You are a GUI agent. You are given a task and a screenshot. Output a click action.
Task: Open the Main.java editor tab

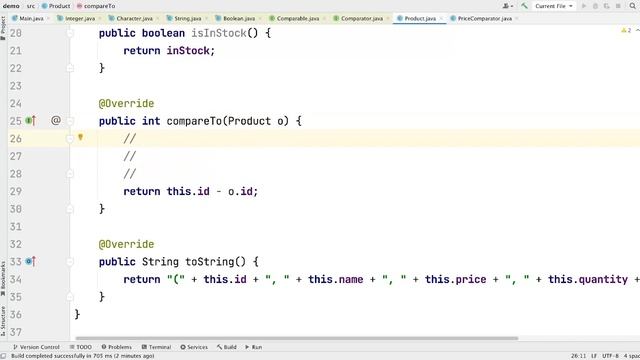(x=31, y=18)
